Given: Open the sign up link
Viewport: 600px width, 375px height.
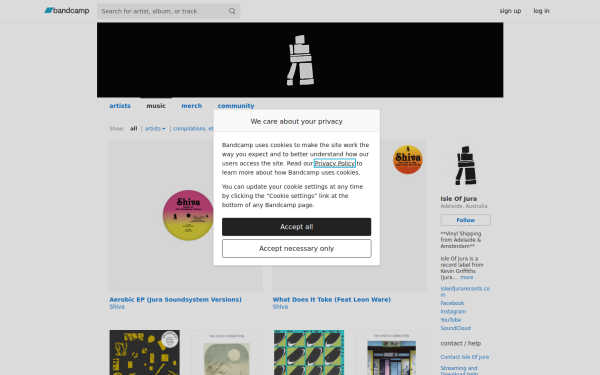Looking at the screenshot, I should click(x=510, y=11).
